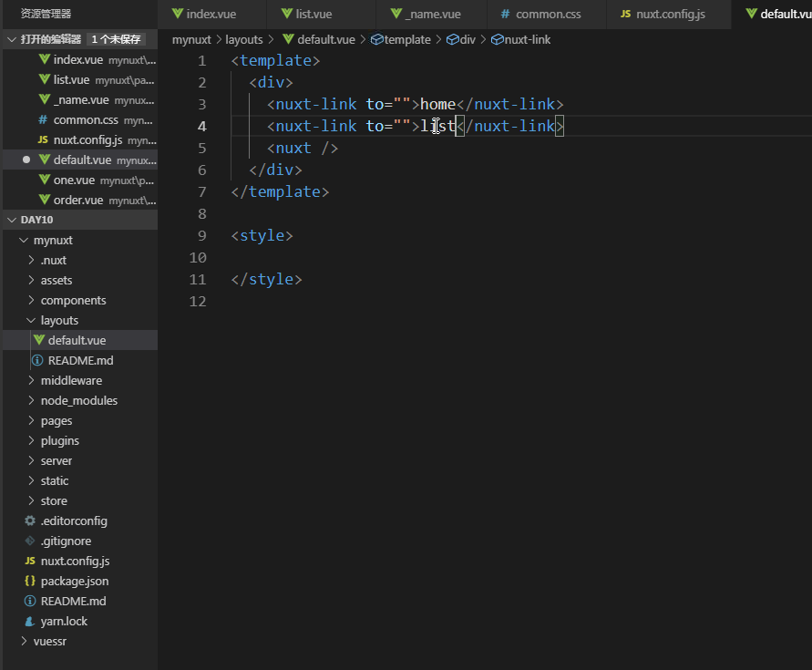Open the .gitignore file
Viewport: 812px width, 670px height.
pos(80,541)
